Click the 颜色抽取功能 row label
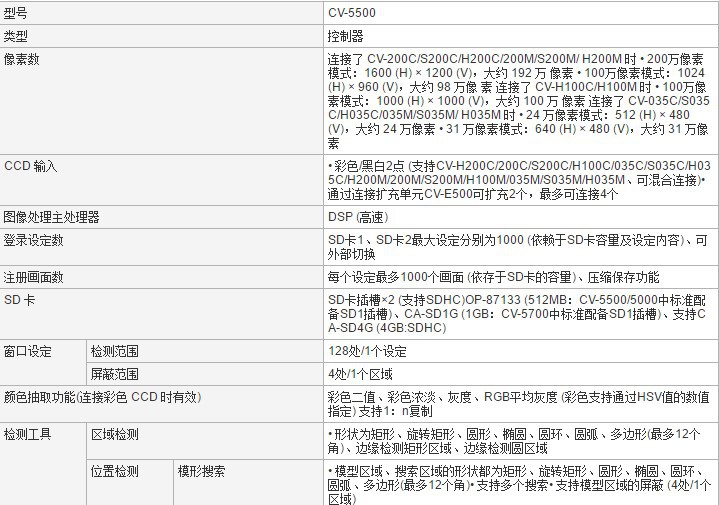The height and width of the screenshot is (505, 719). click(x=103, y=397)
